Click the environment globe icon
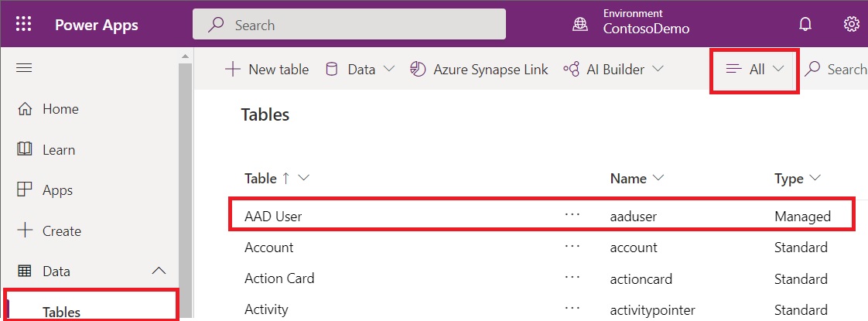 point(579,25)
